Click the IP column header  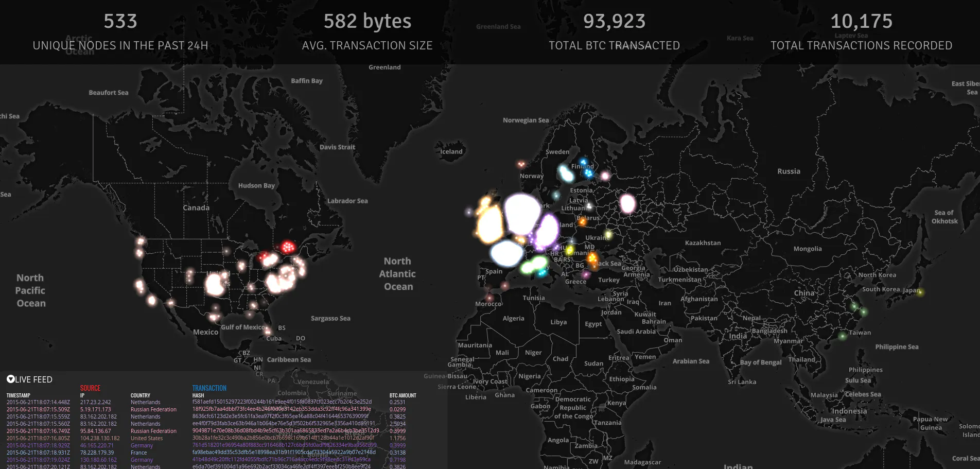[x=82, y=395]
